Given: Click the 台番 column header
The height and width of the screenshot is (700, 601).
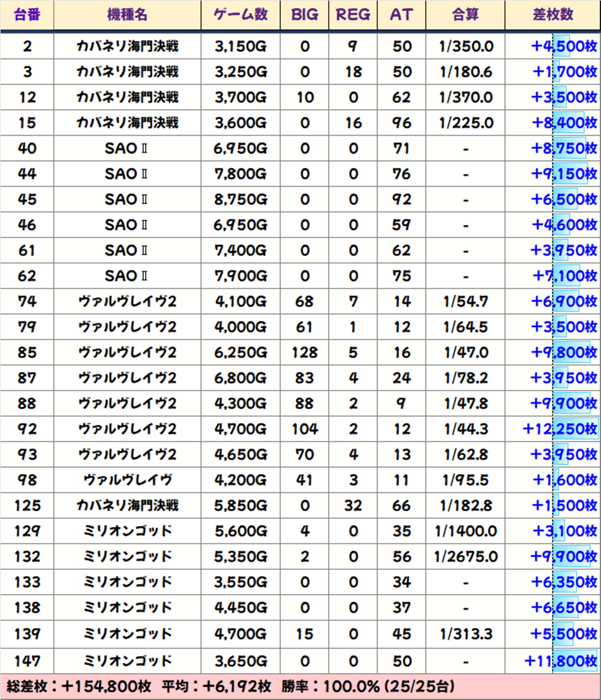Looking at the screenshot, I should [x=27, y=15].
